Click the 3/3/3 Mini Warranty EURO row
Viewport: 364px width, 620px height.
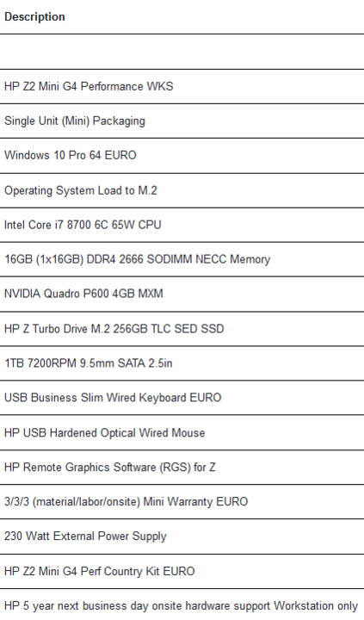(x=182, y=502)
